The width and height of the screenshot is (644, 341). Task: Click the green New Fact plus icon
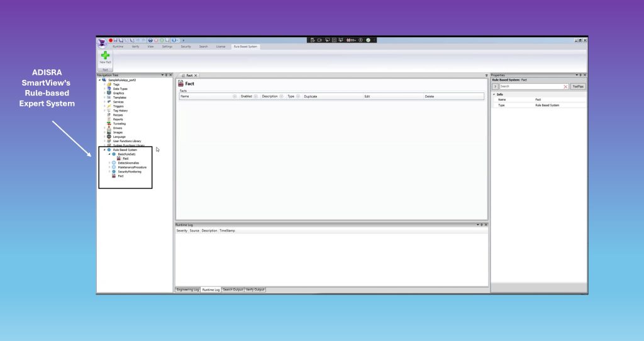(x=105, y=55)
